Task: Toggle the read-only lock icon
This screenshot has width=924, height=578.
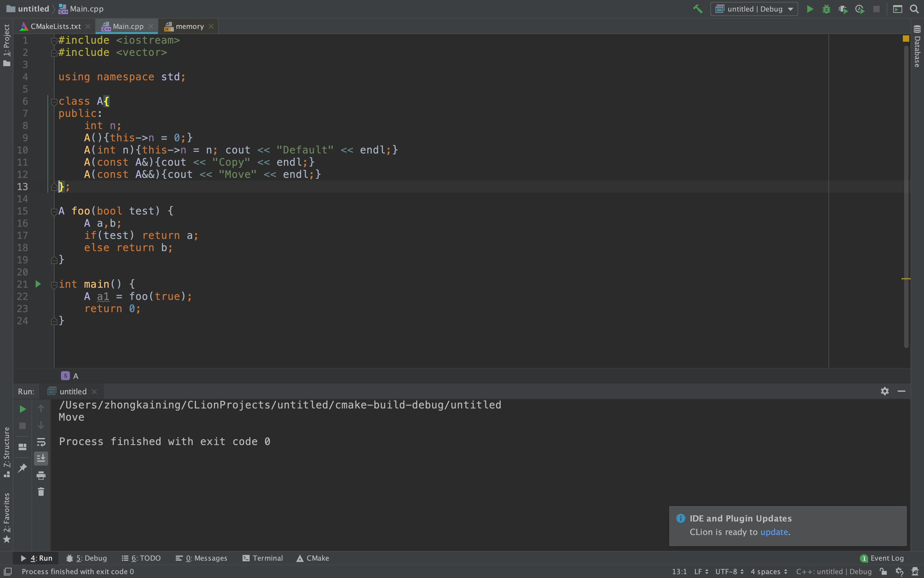Action: pyautogui.click(x=883, y=572)
